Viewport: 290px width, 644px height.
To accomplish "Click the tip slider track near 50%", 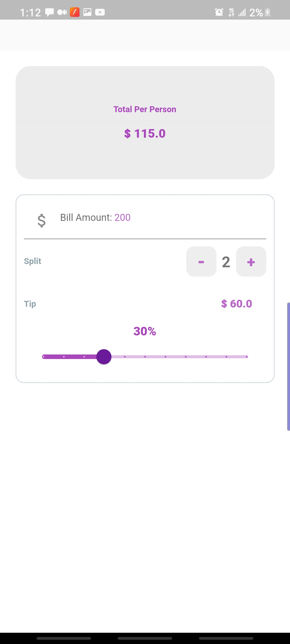I will tap(145, 356).
